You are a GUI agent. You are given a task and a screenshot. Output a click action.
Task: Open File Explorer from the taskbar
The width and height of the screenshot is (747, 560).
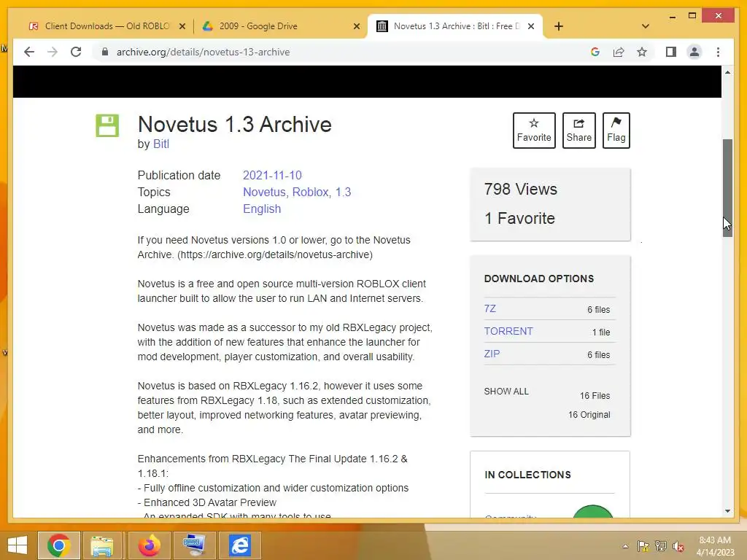[102, 545]
